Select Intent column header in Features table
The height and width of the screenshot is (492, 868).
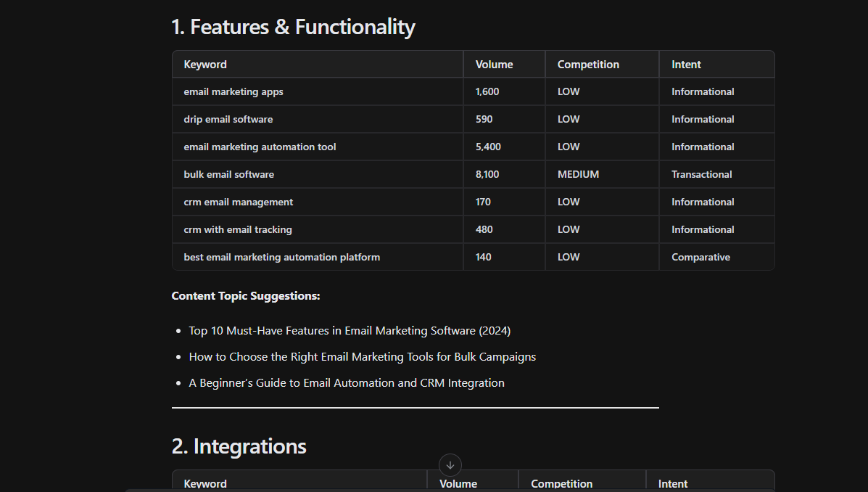[686, 65]
